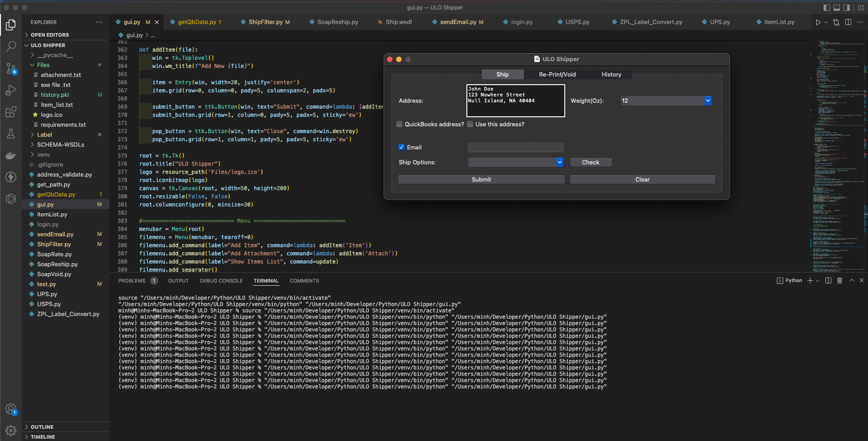This screenshot has height=441, width=868.
Task: Open the Testing flask icon view
Action: click(x=11, y=134)
